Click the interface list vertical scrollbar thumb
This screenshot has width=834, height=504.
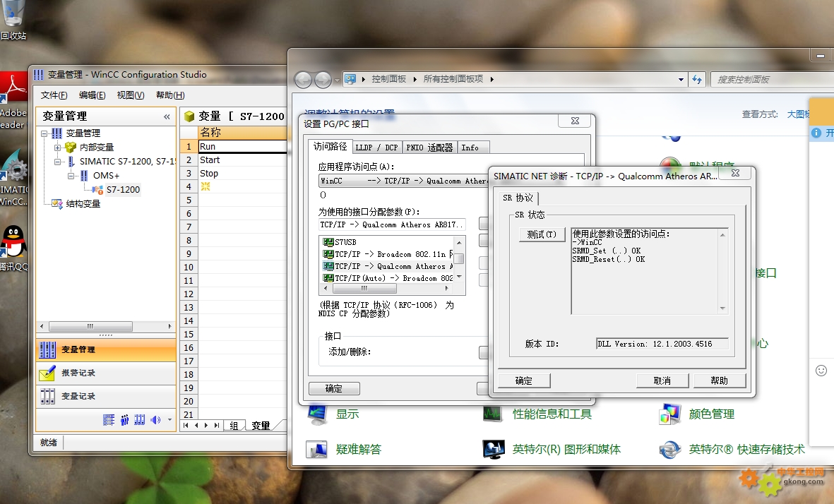coord(458,259)
